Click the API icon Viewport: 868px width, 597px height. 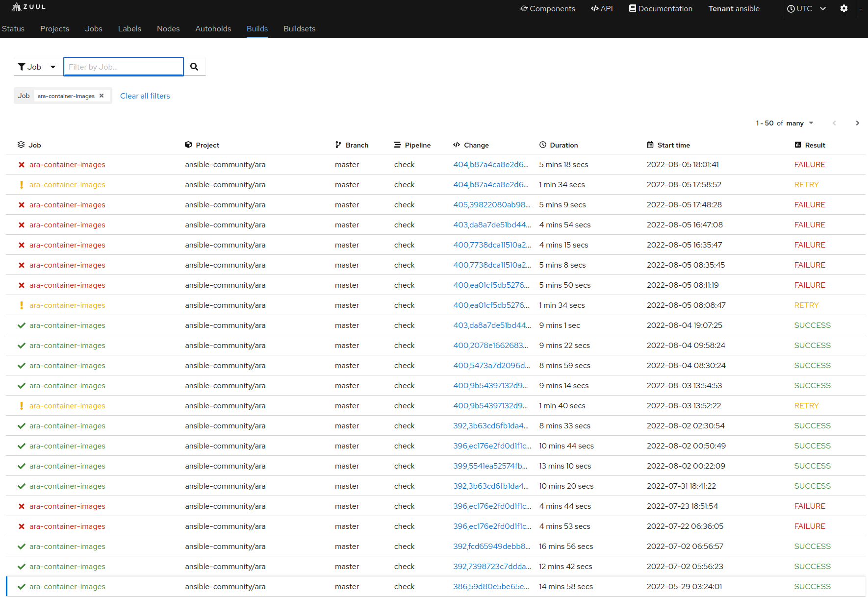(x=594, y=8)
